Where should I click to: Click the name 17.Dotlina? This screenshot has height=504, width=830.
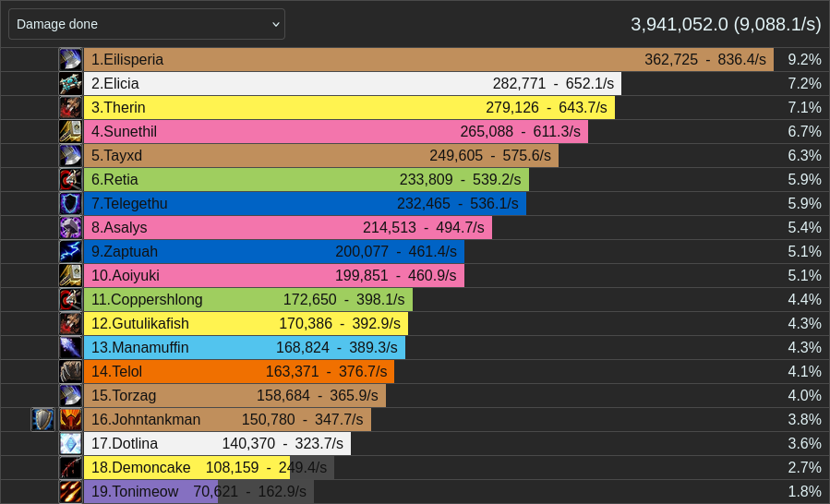point(125,444)
